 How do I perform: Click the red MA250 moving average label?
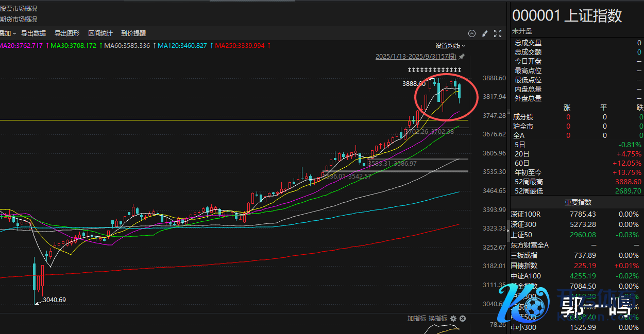[240, 46]
